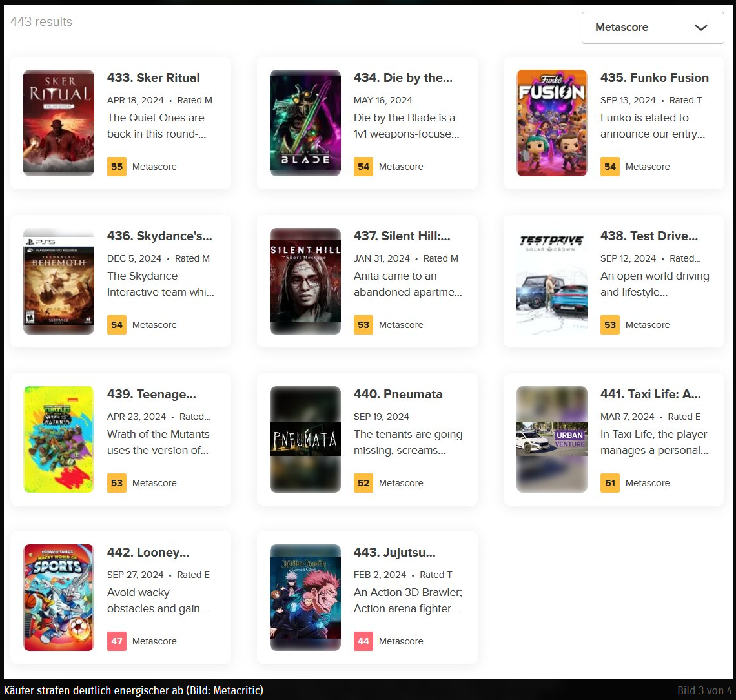
Task: Click 'An Action 3D Brawler' description
Action: click(x=408, y=601)
